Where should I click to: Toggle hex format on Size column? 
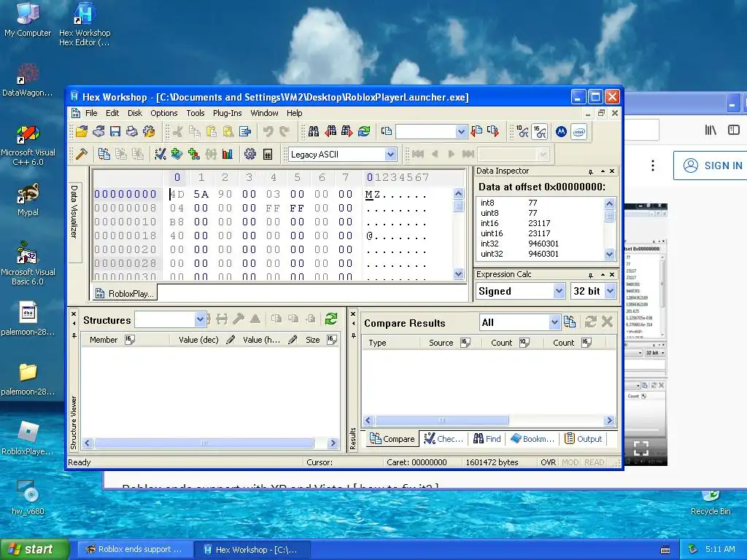point(332,340)
